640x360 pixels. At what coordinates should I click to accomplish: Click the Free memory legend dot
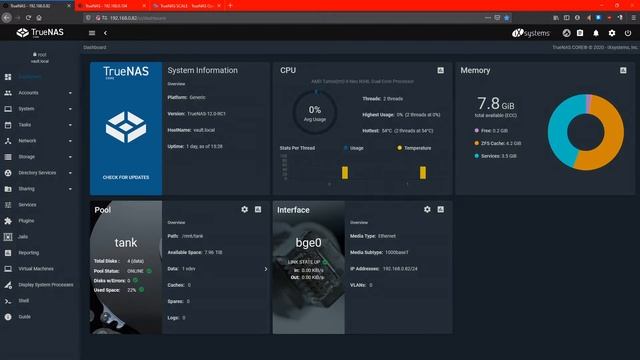tap(476, 131)
